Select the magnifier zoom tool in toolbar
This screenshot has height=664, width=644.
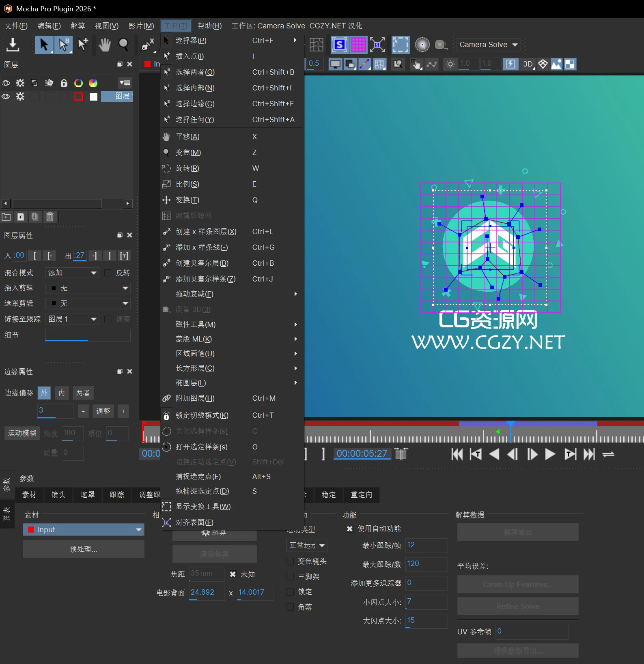pos(123,45)
